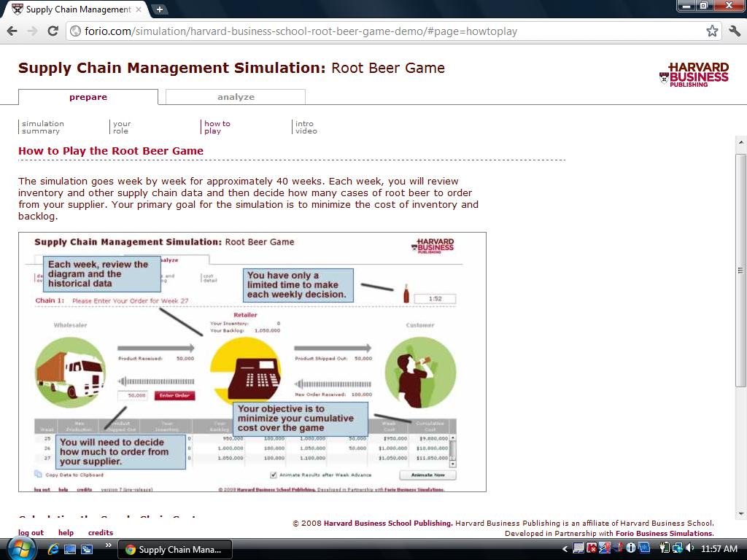Open the simulation summary section
747x560 pixels.
click(43, 127)
